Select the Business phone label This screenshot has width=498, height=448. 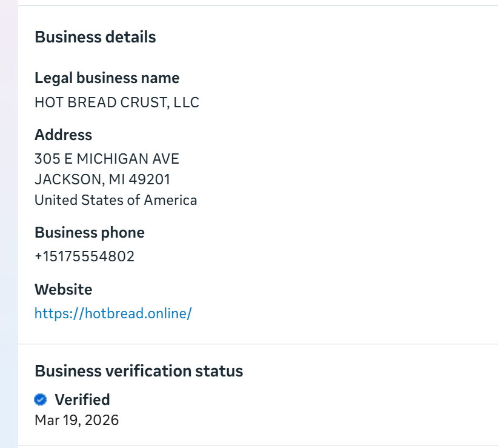[89, 233]
